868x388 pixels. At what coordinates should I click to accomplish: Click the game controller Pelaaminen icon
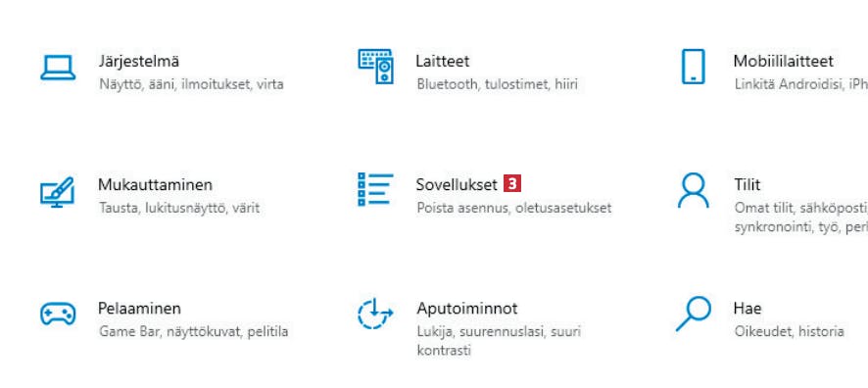pyautogui.click(x=58, y=314)
